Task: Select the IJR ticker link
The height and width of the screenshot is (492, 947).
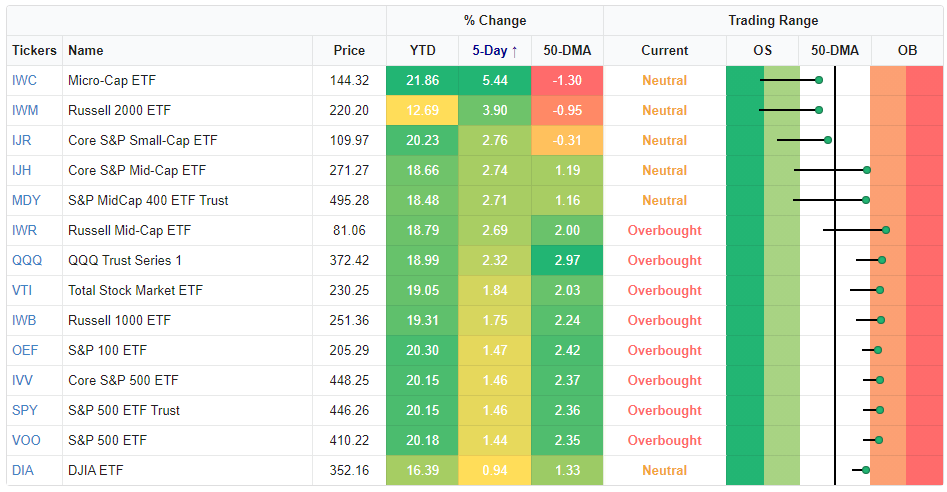Action: pos(22,140)
